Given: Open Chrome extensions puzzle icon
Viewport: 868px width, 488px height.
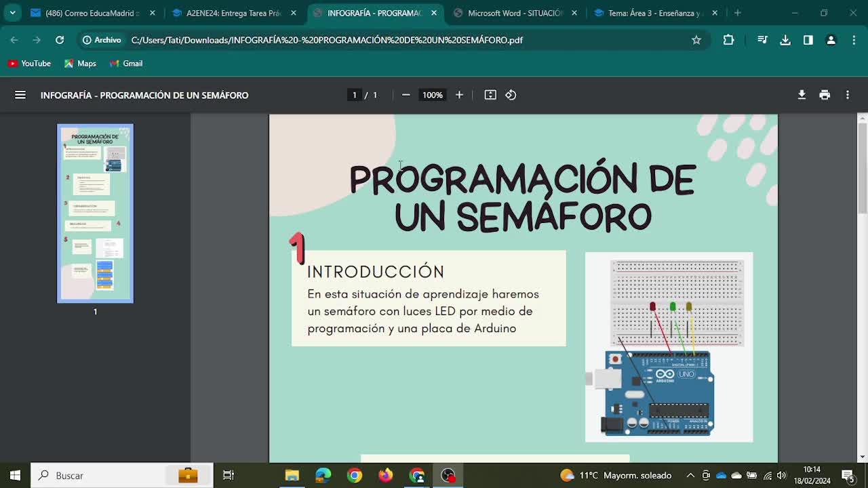Looking at the screenshot, I should [x=728, y=40].
